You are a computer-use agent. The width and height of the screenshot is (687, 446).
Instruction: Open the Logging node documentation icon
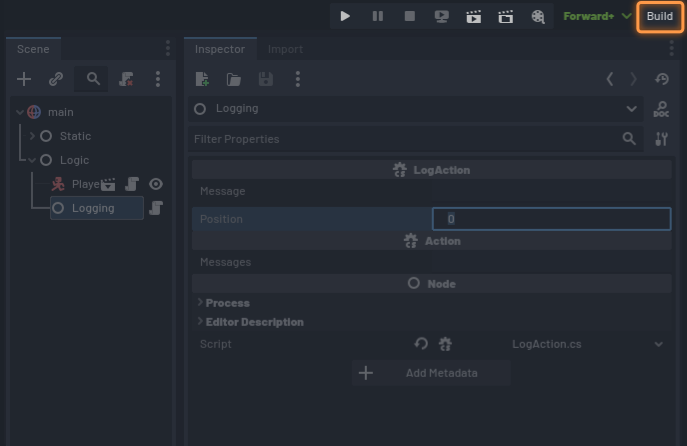tap(660, 109)
